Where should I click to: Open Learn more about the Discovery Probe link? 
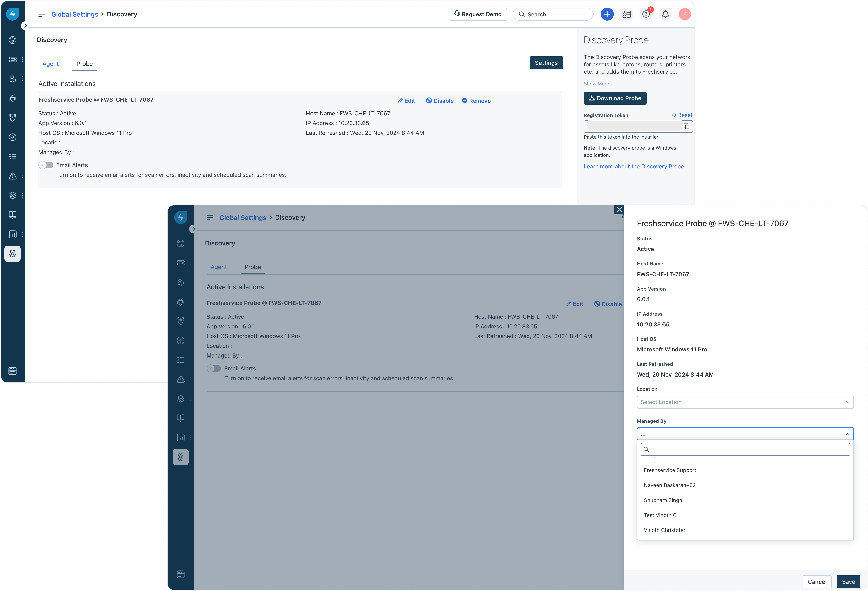click(633, 167)
